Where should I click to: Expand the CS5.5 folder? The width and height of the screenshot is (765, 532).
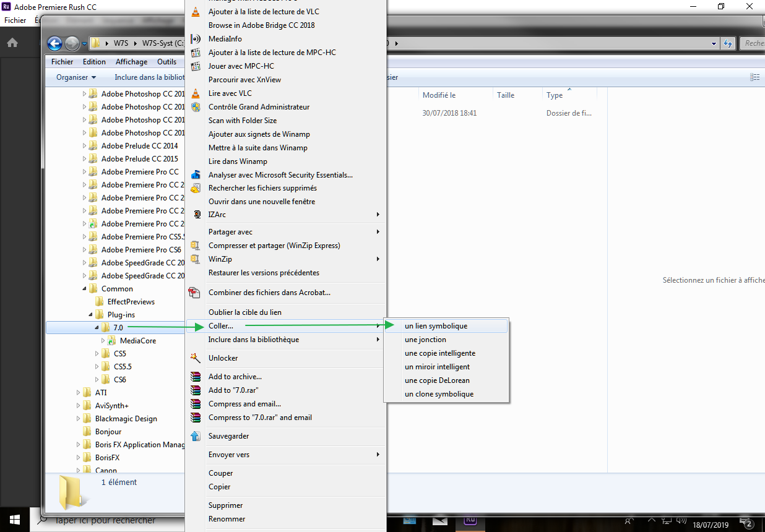[x=97, y=367]
